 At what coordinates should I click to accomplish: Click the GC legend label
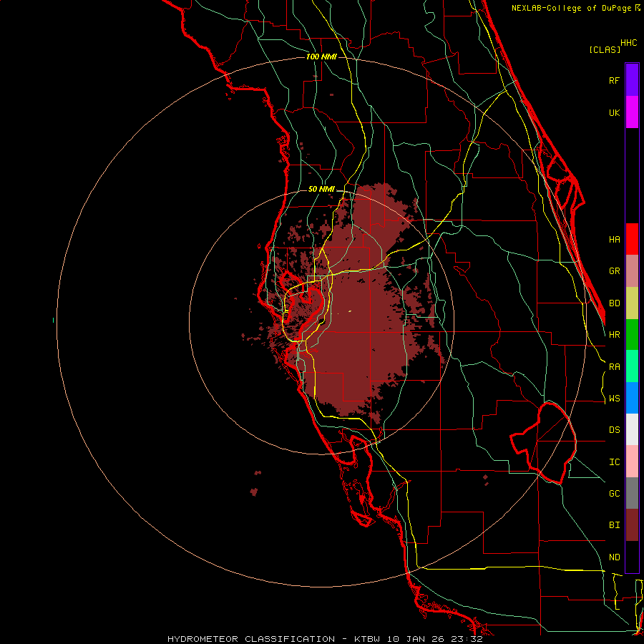coord(614,494)
